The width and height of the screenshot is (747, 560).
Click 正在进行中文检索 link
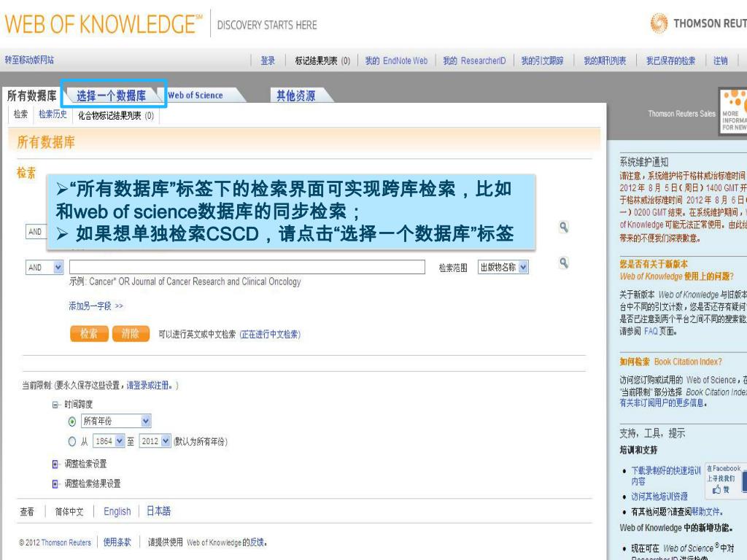(x=270, y=334)
